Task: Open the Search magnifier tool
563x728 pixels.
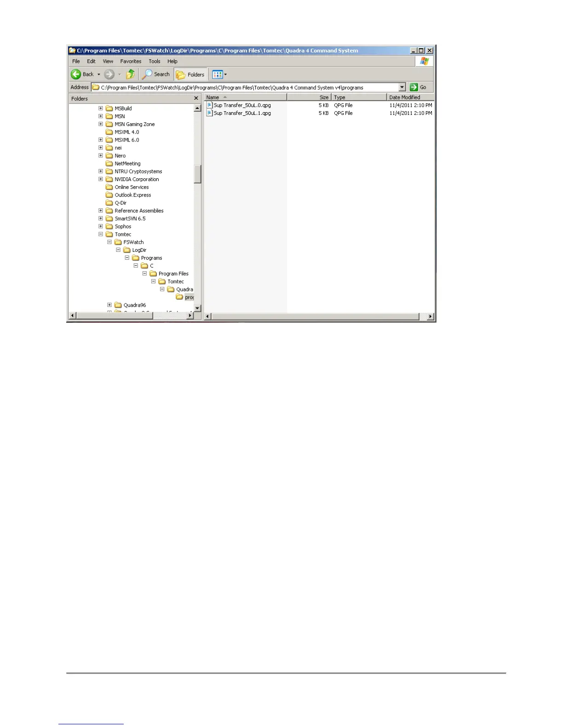Action: tap(156, 74)
